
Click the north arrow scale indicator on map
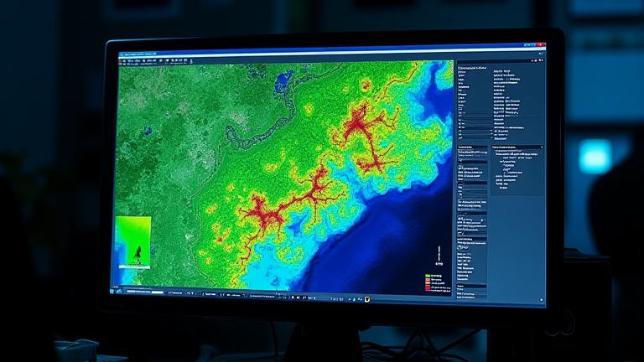[x=439, y=254]
